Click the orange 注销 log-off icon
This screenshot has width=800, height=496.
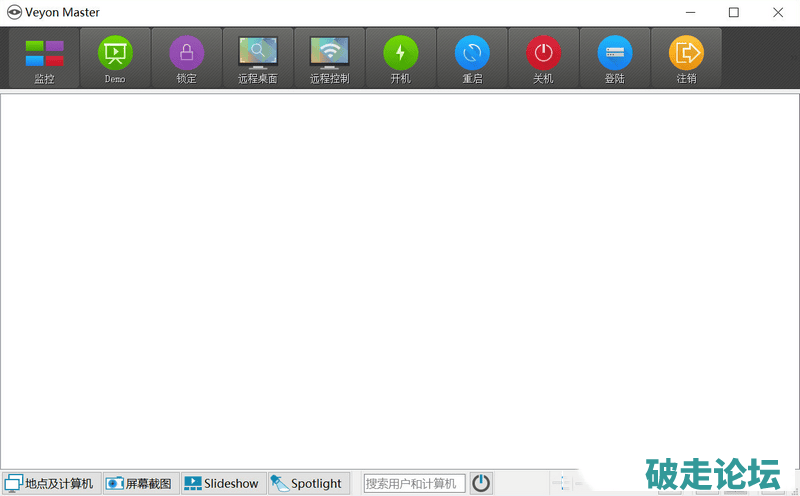click(x=686, y=58)
